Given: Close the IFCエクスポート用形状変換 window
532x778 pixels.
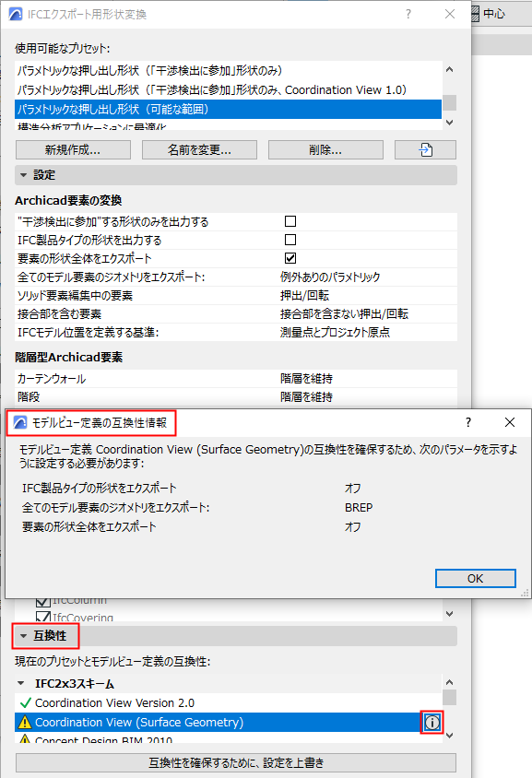Looking at the screenshot, I should [x=450, y=15].
